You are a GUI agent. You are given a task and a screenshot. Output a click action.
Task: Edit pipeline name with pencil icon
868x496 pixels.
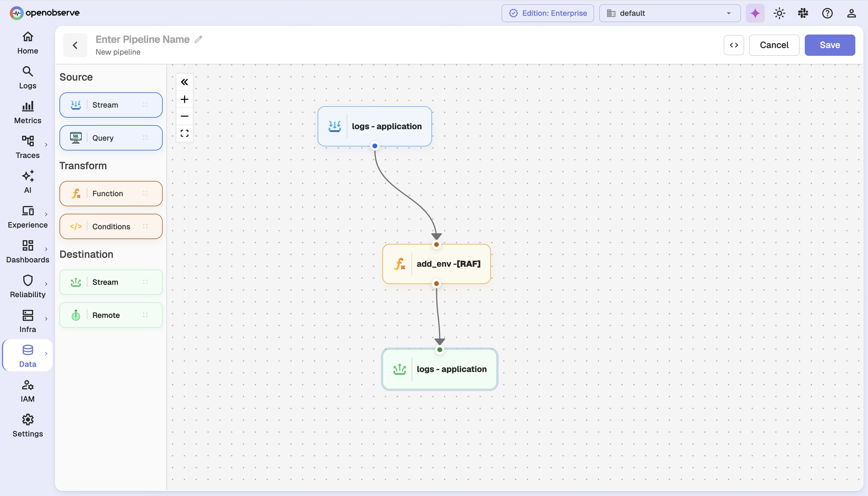tap(199, 39)
